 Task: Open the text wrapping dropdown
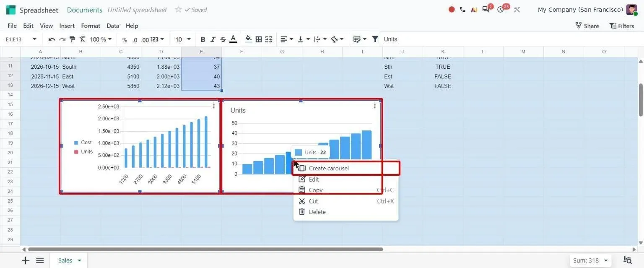pos(320,39)
